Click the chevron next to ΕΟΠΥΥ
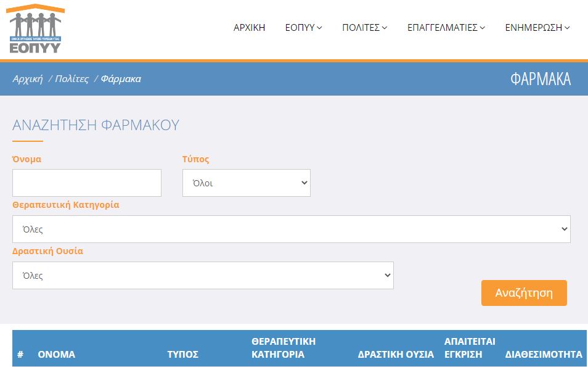This screenshot has height=367, width=588. (x=320, y=28)
